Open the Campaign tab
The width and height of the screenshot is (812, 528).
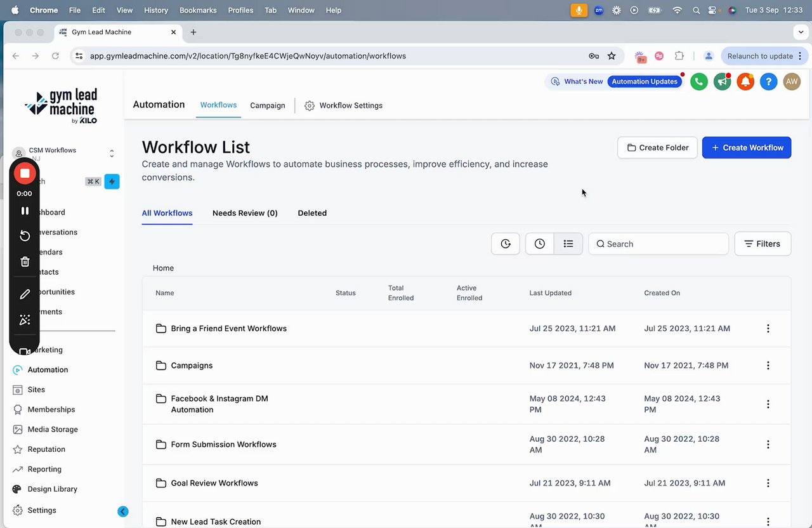click(268, 105)
